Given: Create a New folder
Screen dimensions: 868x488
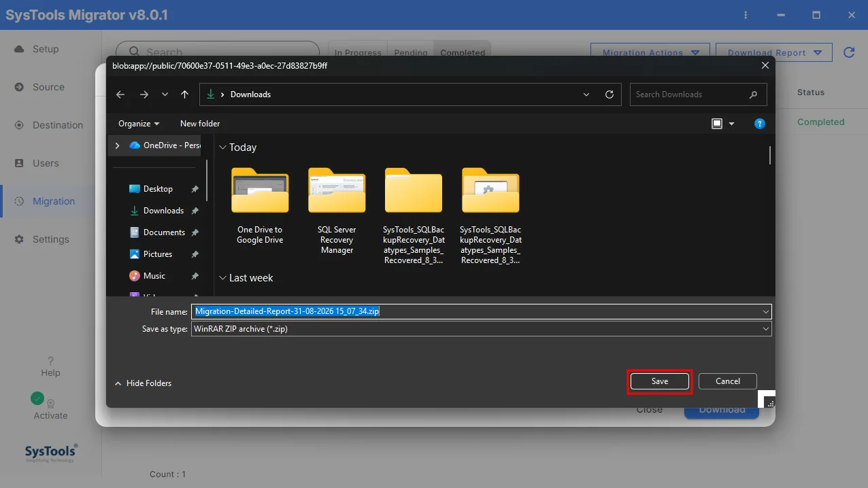Looking at the screenshot, I should pyautogui.click(x=200, y=124).
